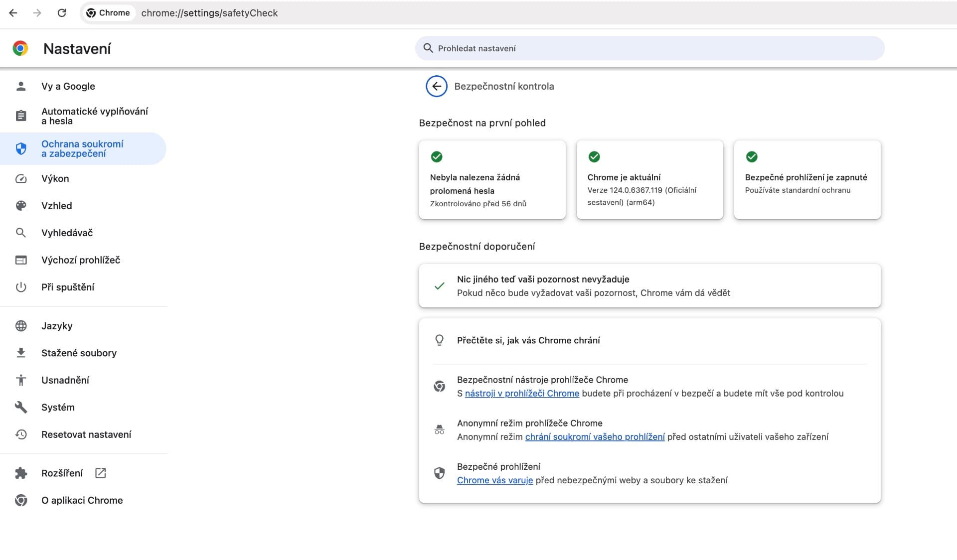The width and height of the screenshot is (957, 560).
Task: Click the green check on Chrome je aktuální card
Action: pyautogui.click(x=594, y=157)
